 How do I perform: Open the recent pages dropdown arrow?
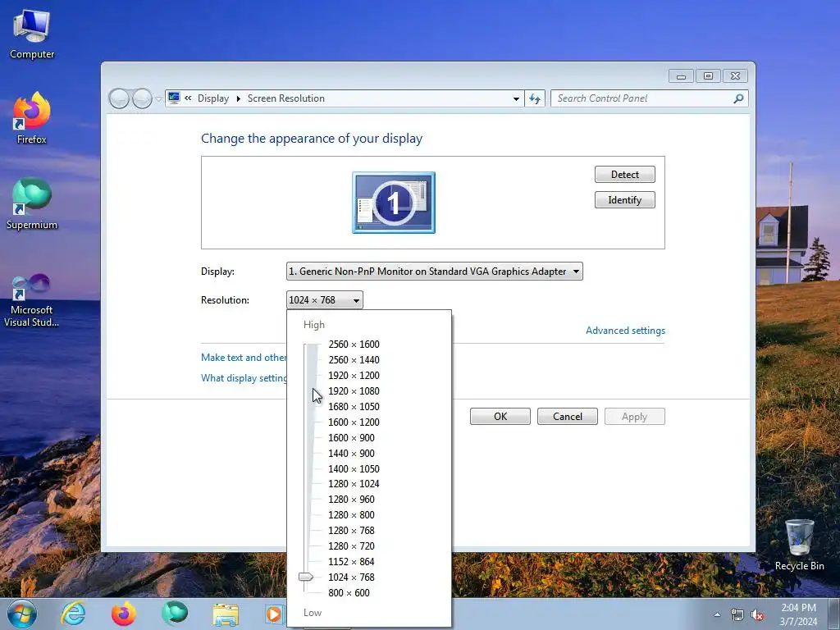pos(158,99)
